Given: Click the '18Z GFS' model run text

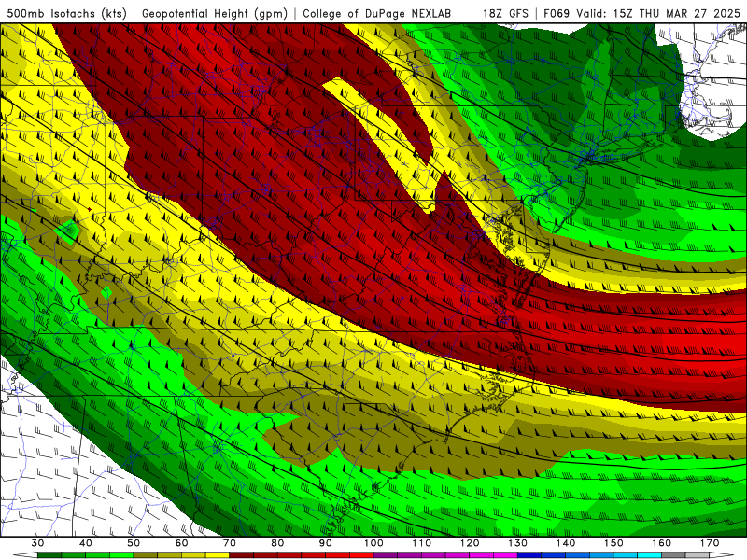Looking at the screenshot, I should point(505,13).
